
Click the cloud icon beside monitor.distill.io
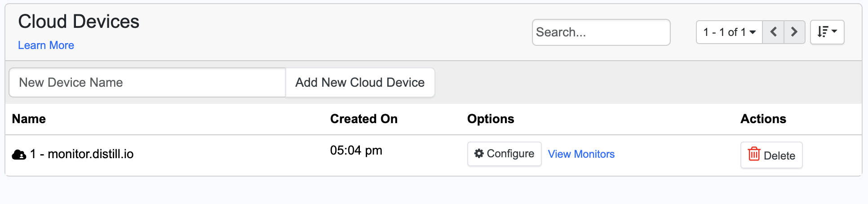click(19, 155)
